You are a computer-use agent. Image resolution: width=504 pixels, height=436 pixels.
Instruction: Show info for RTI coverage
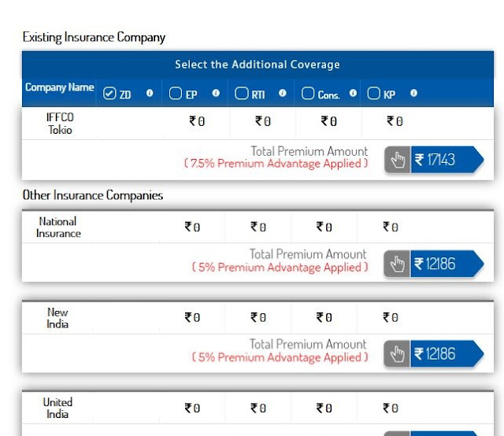click(x=282, y=93)
